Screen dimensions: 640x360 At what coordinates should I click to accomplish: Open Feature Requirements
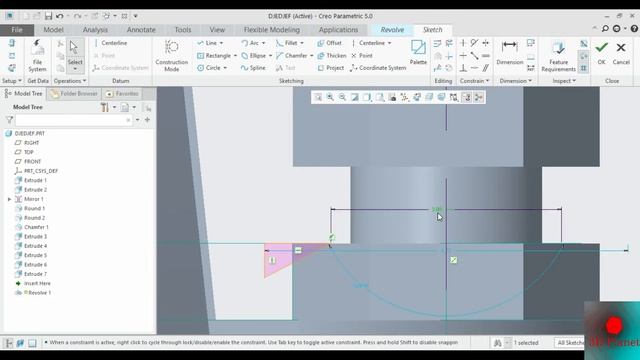click(558, 56)
